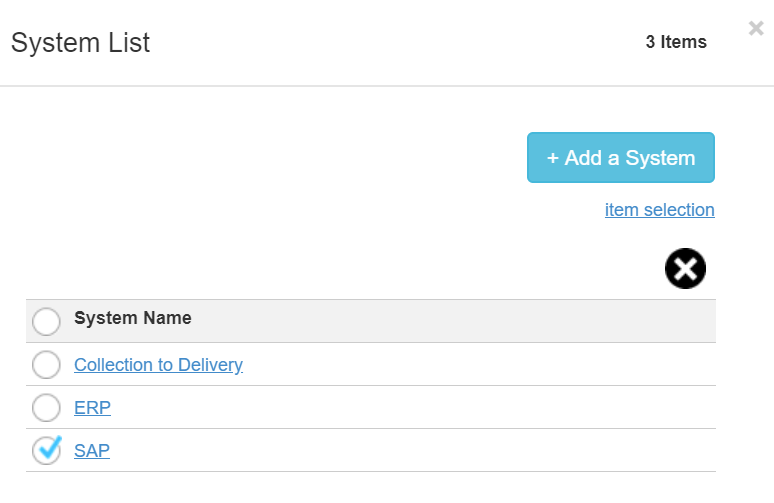The height and width of the screenshot is (503, 774).
Task: Click the blue checkmark beside SAP
Action: pyautogui.click(x=47, y=450)
